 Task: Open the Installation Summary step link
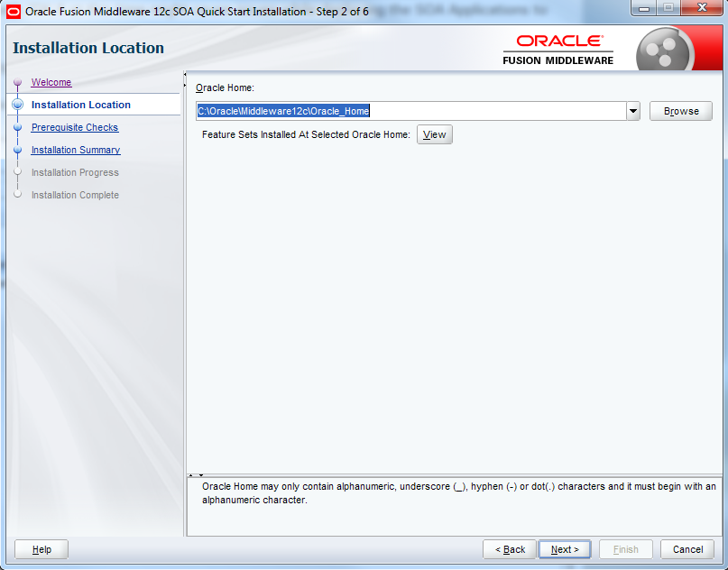[x=76, y=150]
